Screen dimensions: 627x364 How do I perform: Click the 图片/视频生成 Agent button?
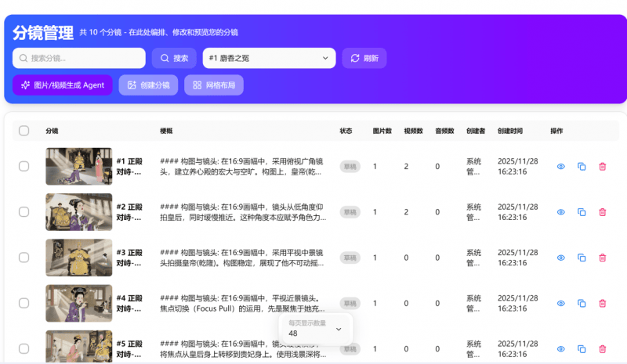click(x=63, y=85)
